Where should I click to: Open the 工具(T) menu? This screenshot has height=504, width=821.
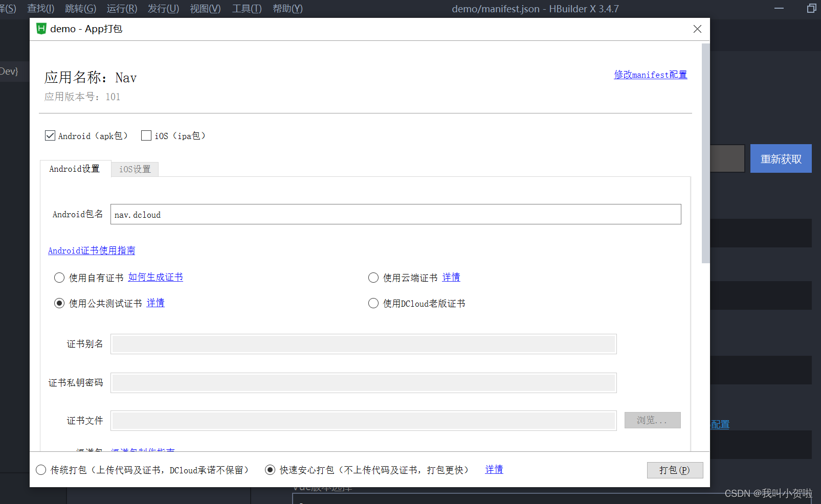247,9
